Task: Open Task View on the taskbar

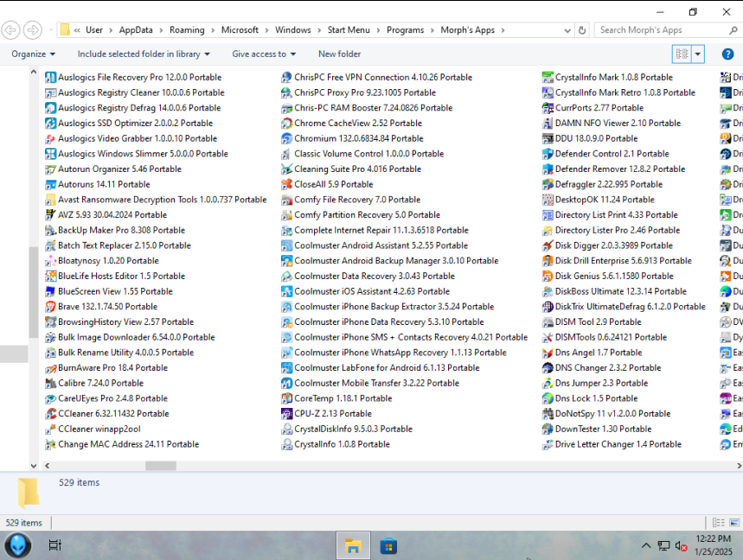Action: (55, 545)
